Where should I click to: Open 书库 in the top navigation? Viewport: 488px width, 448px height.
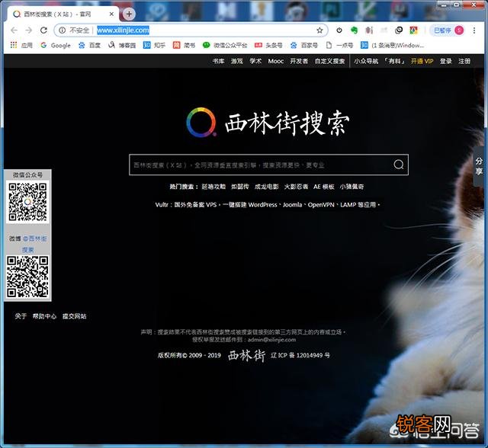pyautogui.click(x=218, y=61)
